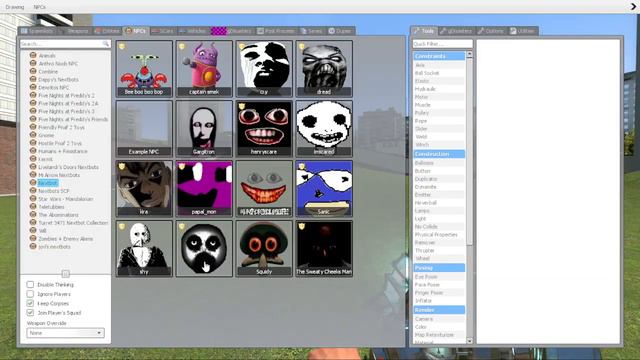Spawn the 'bee boo boo bop' nextbot
Viewport: 640px width, 360px height.
point(144,69)
